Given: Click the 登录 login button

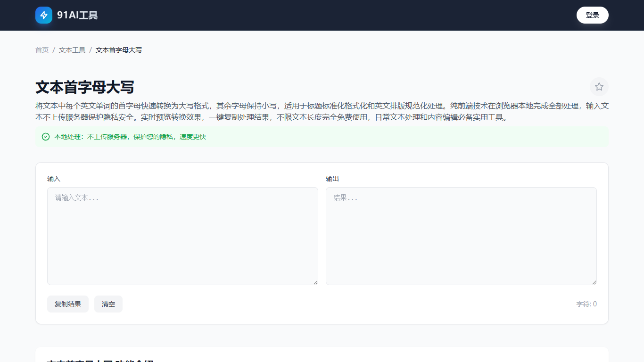Looking at the screenshot, I should [x=593, y=15].
